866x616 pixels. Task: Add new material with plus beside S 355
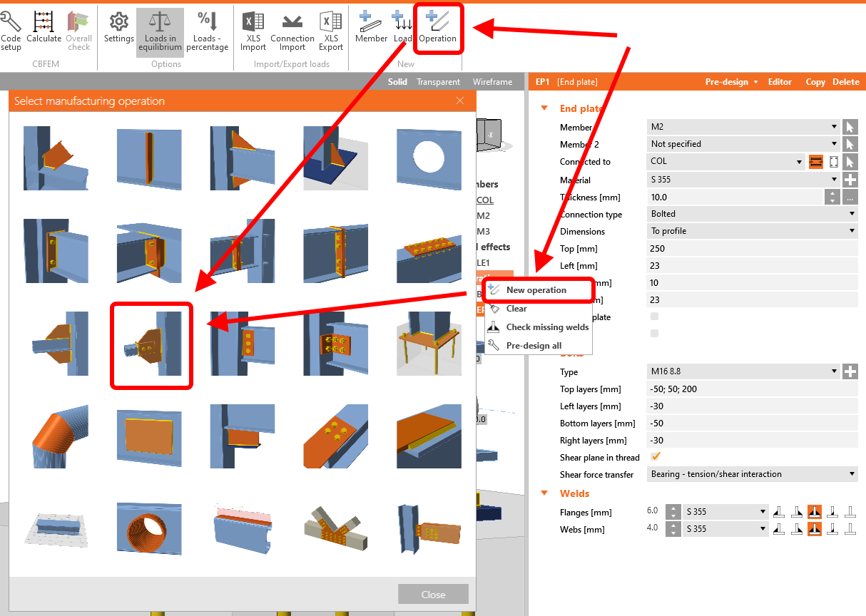pos(850,180)
